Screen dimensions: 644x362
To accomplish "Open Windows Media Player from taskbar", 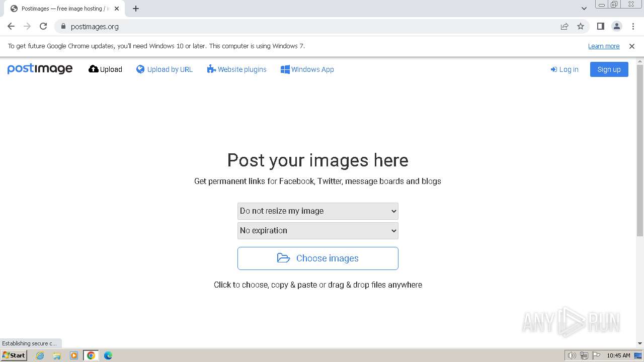I will 74,355.
